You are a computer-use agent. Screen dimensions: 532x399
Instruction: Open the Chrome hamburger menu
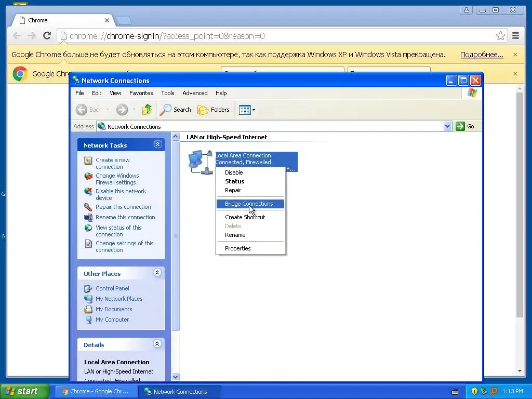click(515, 36)
